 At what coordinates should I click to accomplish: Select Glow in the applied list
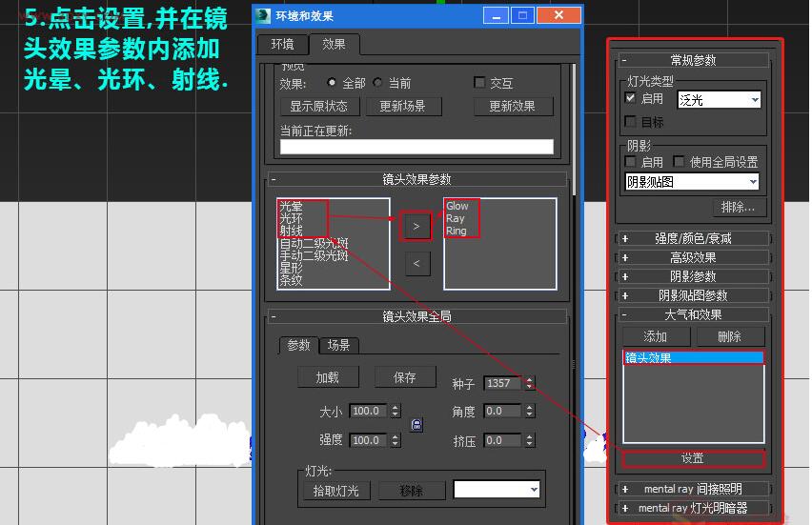(457, 206)
